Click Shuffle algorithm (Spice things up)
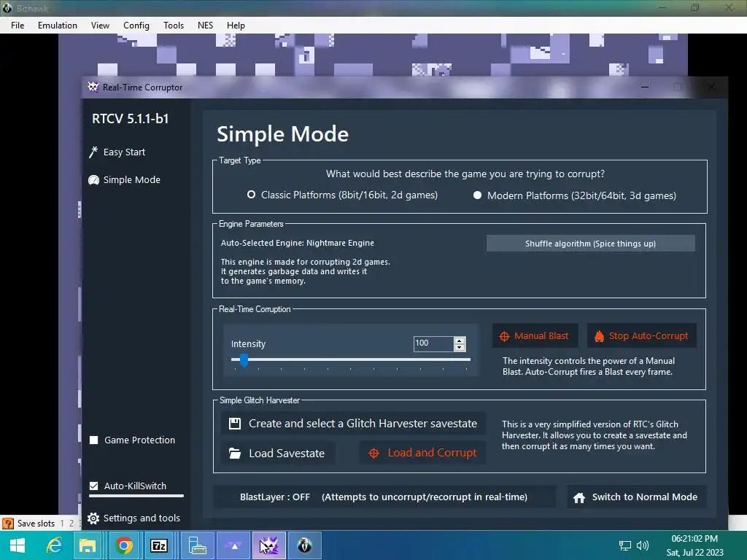 tap(590, 244)
